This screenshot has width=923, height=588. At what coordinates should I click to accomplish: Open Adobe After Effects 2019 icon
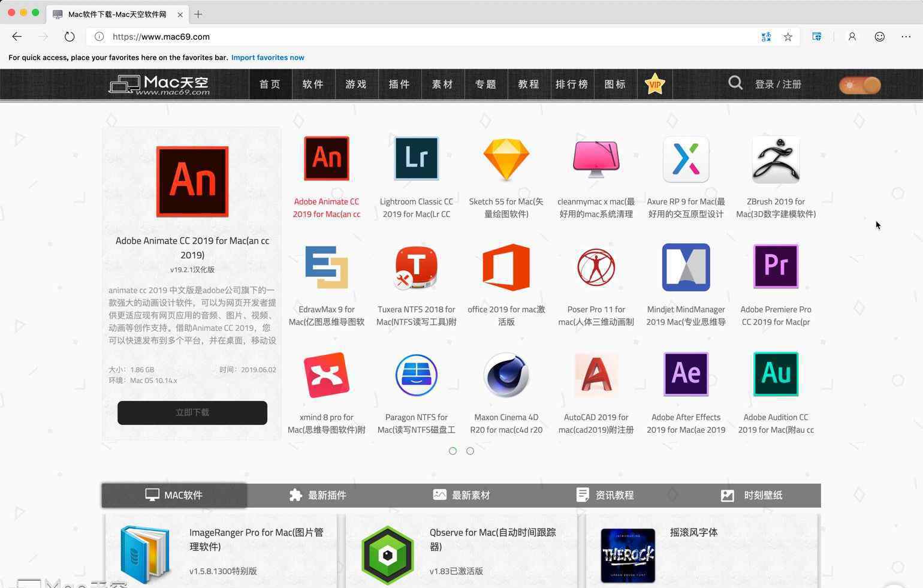(x=686, y=374)
